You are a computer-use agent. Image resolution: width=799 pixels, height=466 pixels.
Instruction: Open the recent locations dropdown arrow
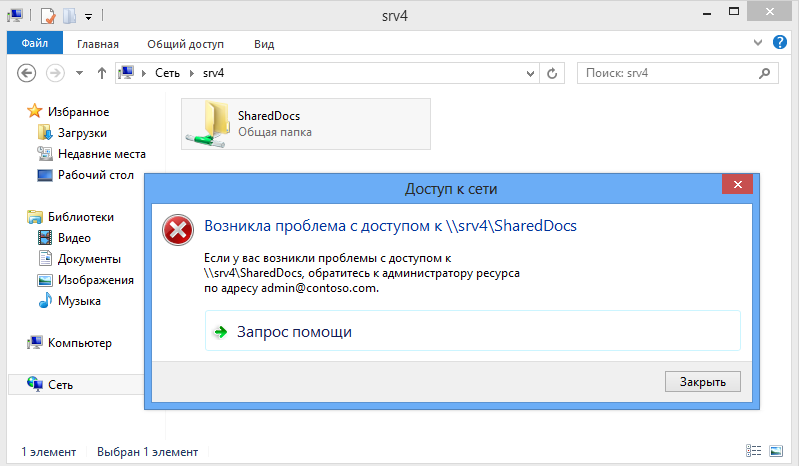[x=79, y=73]
